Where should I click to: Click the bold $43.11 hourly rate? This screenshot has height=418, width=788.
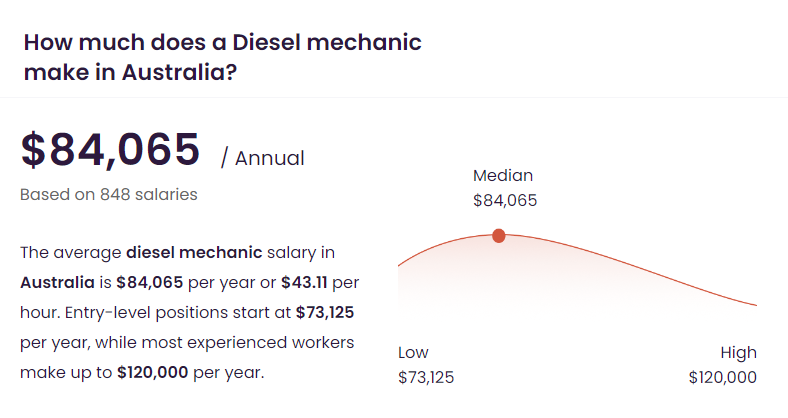(x=310, y=282)
